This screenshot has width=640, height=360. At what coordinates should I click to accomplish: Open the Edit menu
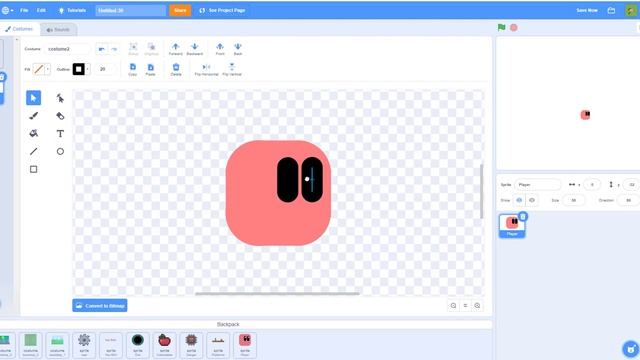(41, 10)
